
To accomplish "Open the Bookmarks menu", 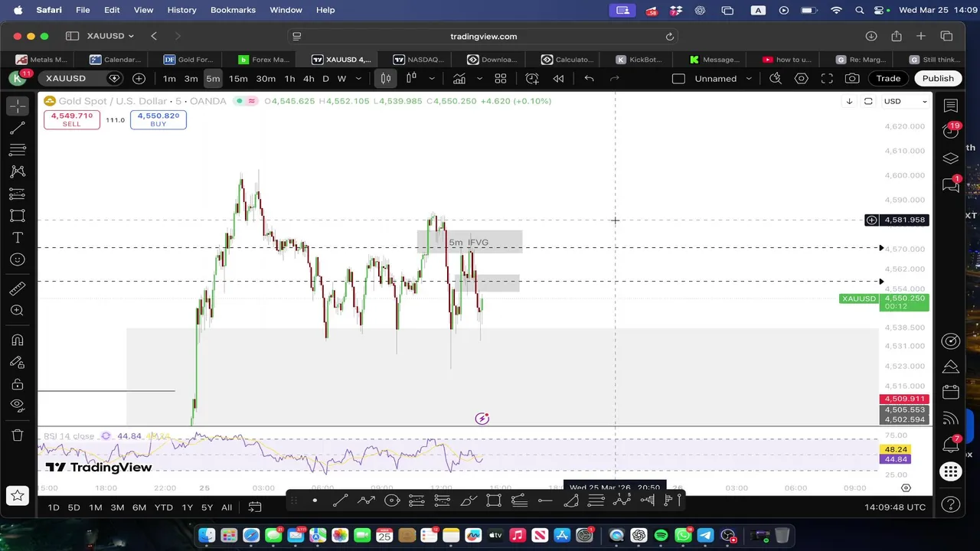I will point(233,10).
